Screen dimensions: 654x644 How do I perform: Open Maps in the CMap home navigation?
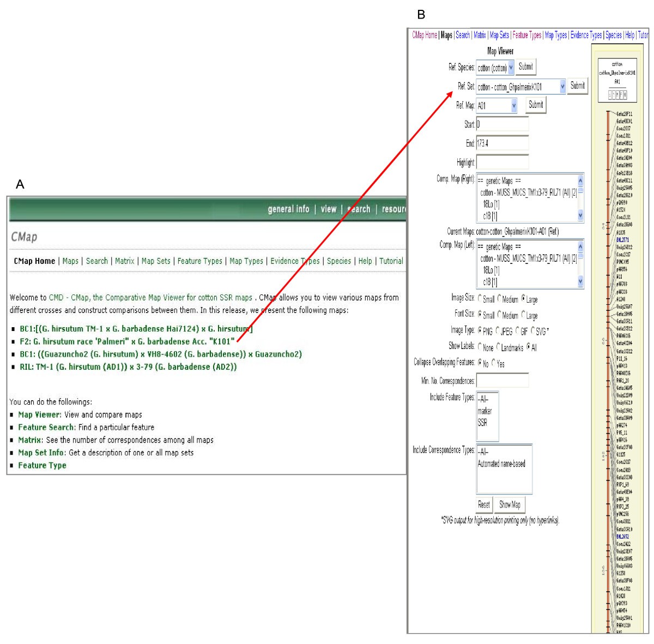[70, 261]
